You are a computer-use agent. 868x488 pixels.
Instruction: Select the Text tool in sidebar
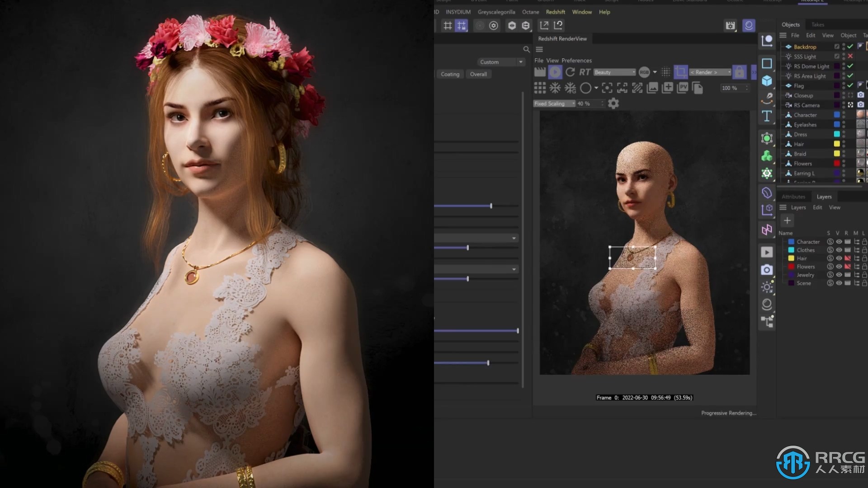click(767, 116)
